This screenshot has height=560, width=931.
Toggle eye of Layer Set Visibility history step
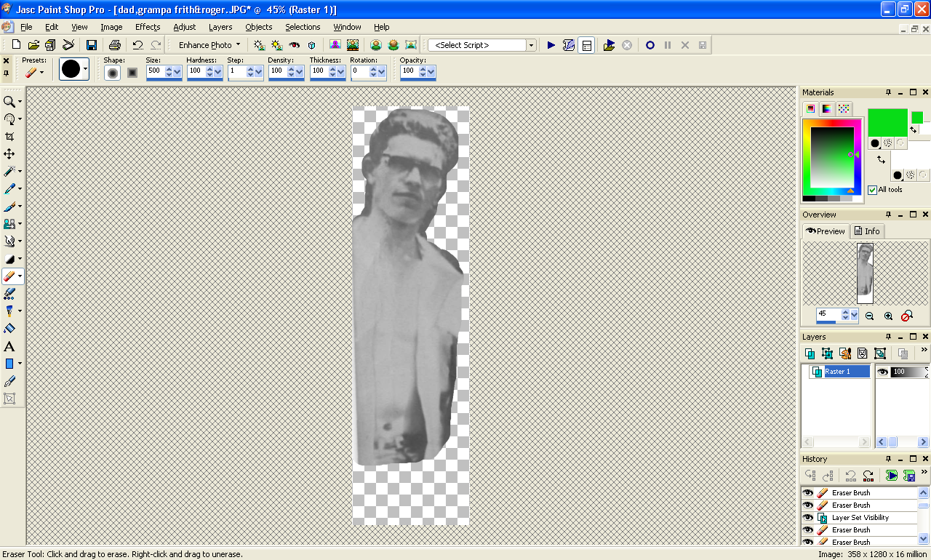808,518
